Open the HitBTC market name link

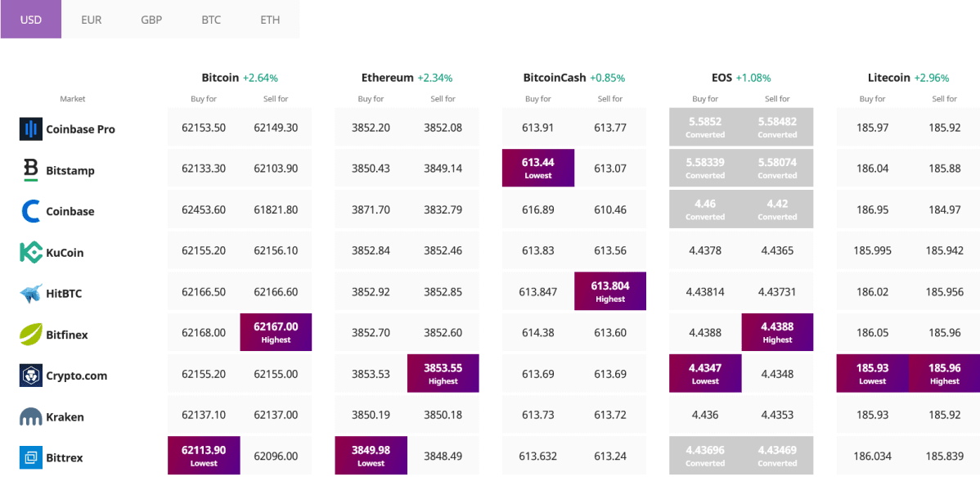coord(64,294)
